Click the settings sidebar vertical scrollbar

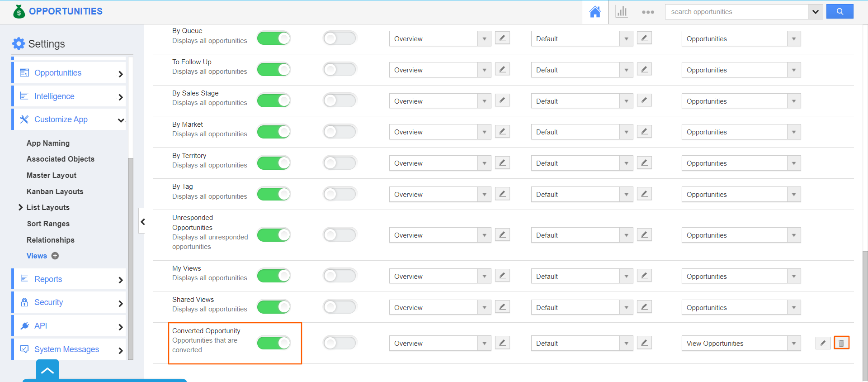coord(131,258)
